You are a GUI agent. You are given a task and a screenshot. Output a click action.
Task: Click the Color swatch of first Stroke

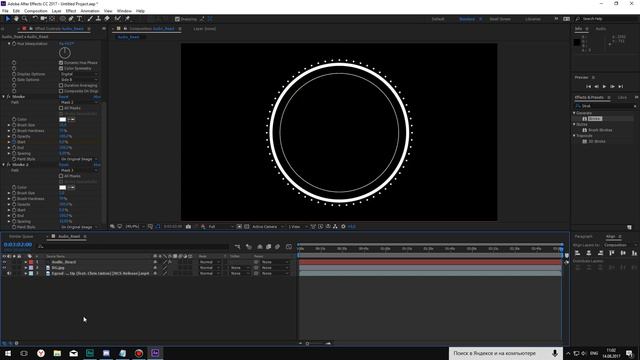[x=62, y=120]
